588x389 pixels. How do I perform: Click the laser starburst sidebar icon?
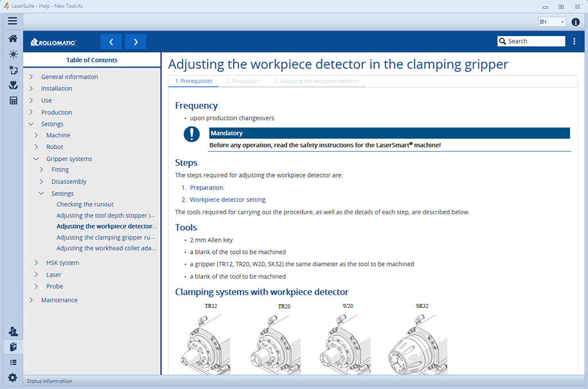click(13, 54)
